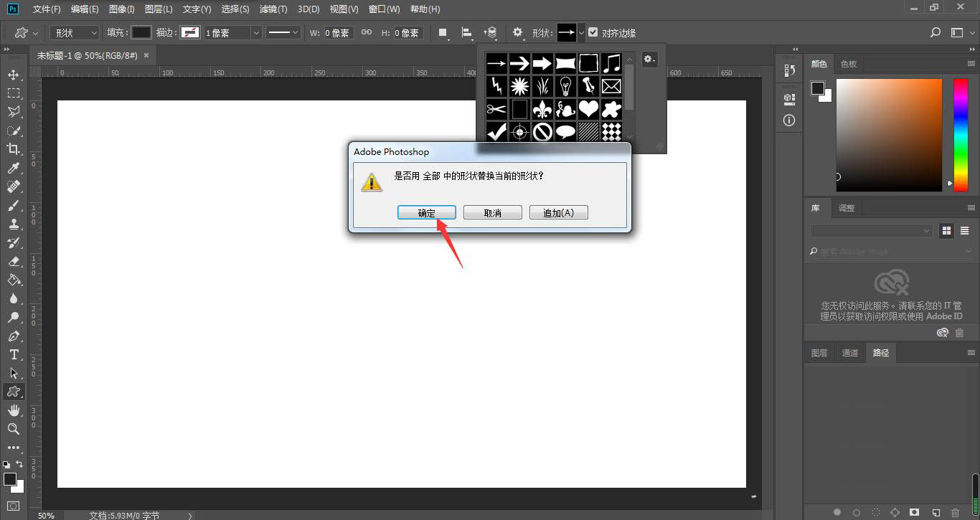Select the Pen tool
This screenshot has height=520, width=980.
tap(14, 336)
